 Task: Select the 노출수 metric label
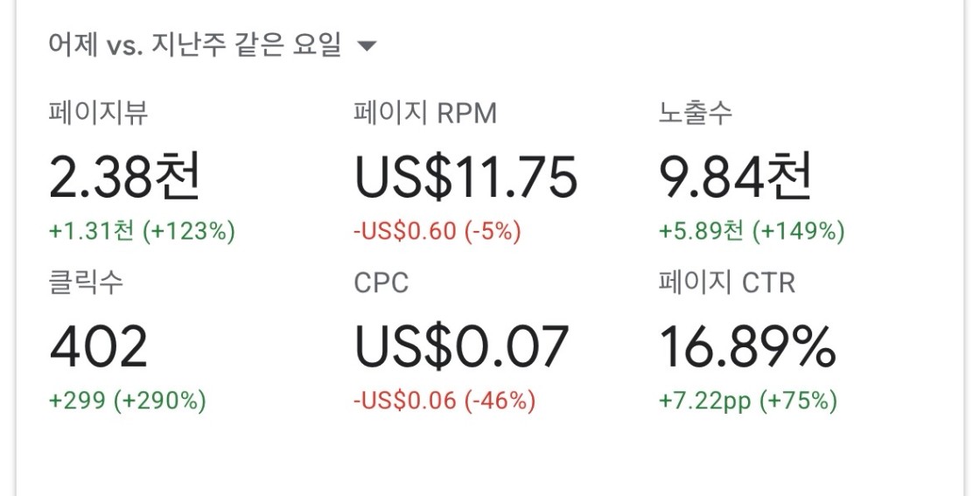(695, 113)
